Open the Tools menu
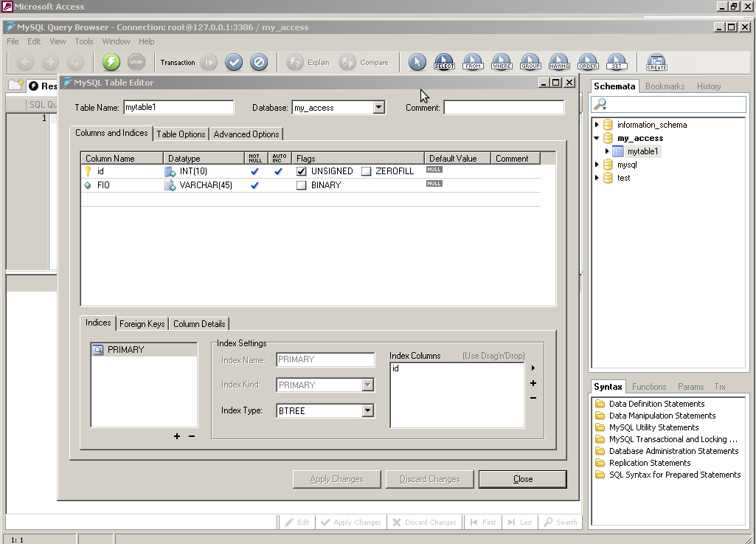Screen dimensions: 756x544 (84, 41)
